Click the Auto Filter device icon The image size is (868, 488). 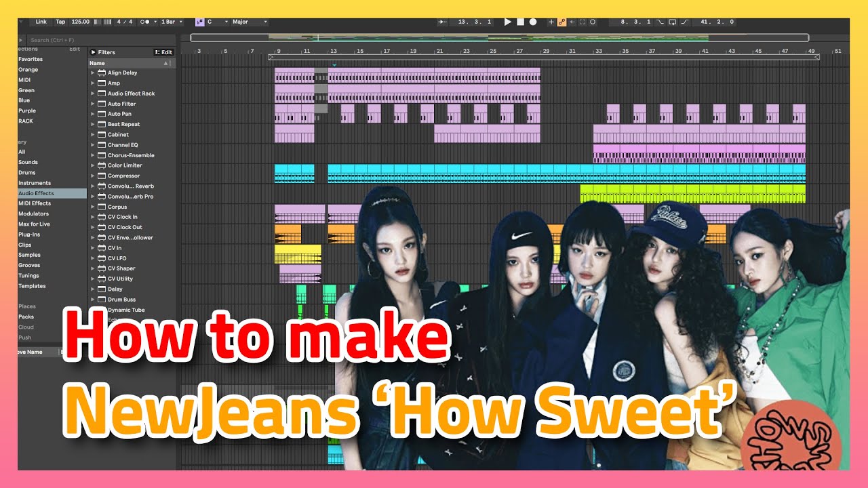click(102, 104)
